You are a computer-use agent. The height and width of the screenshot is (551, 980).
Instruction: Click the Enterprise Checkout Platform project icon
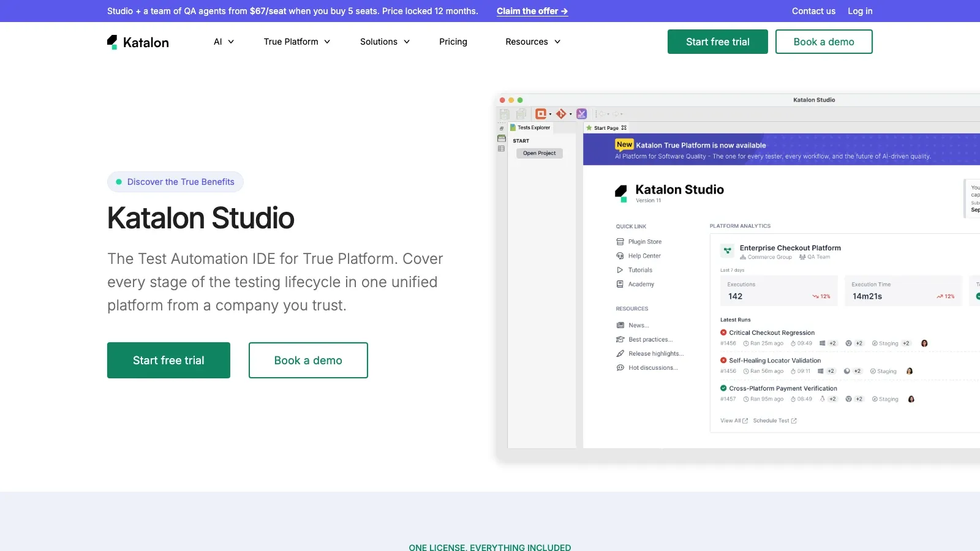[728, 250]
